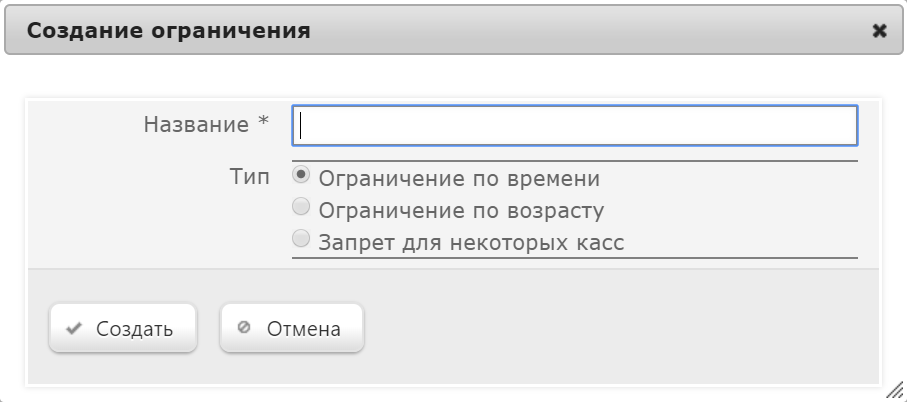
Task: Click the checkmark icon on Создать
Action: tap(74, 329)
